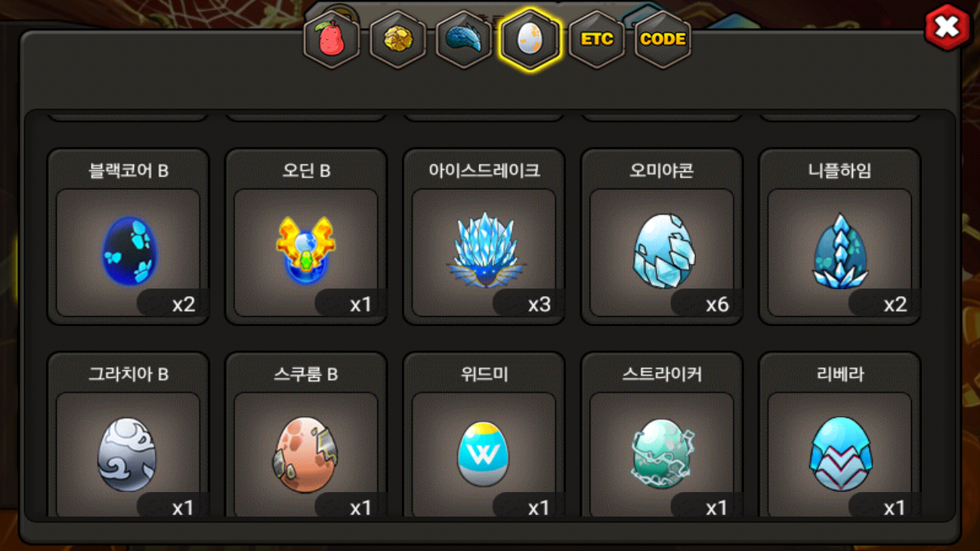
Task: Select the 스트라이커 chained egg
Action: pos(661,435)
